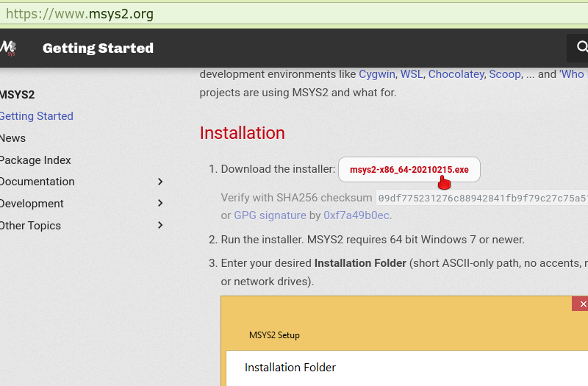Click the SHA256 checksum code text
Image resolution: width=588 pixels, height=386 pixels.
point(482,198)
